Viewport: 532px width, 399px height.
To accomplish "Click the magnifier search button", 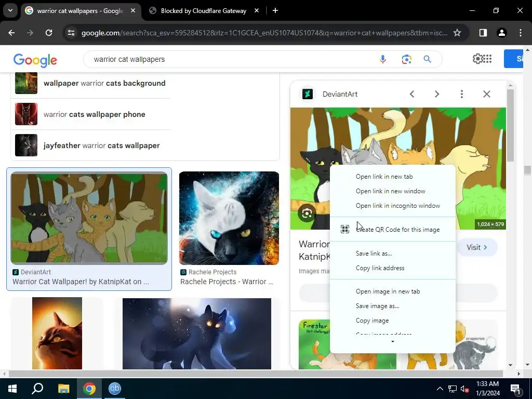I will [x=427, y=59].
